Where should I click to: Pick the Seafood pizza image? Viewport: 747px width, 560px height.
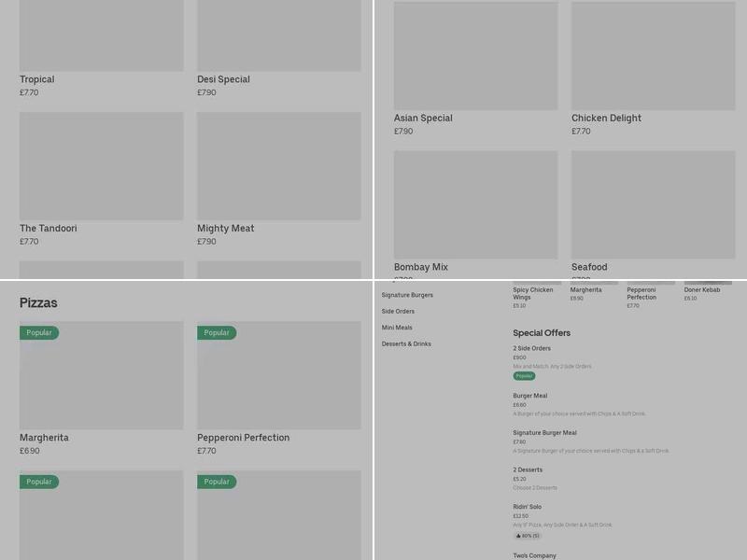click(x=653, y=204)
